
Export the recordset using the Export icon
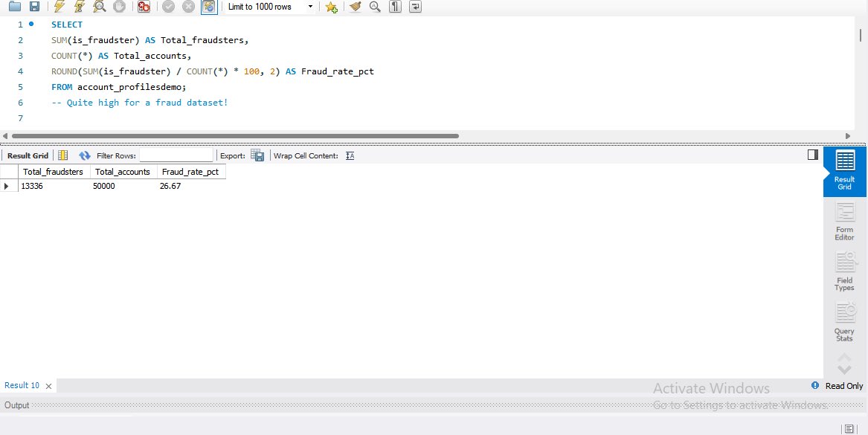point(257,155)
